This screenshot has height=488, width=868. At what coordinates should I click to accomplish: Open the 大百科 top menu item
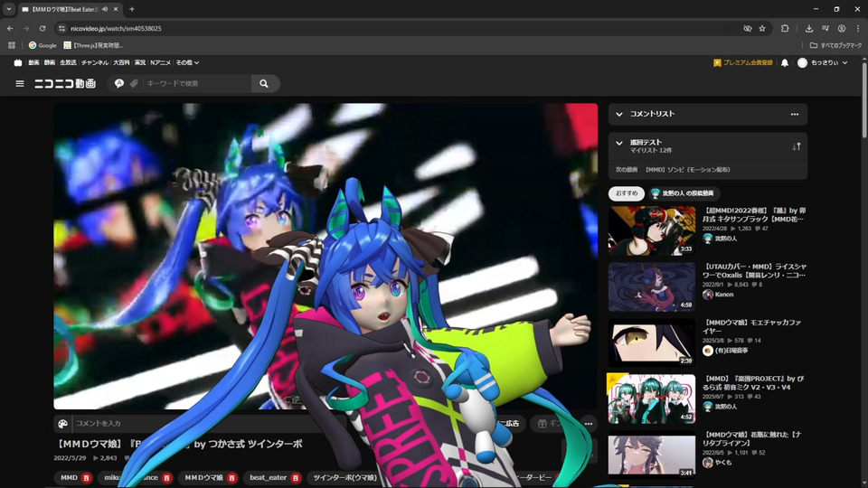[x=121, y=62]
